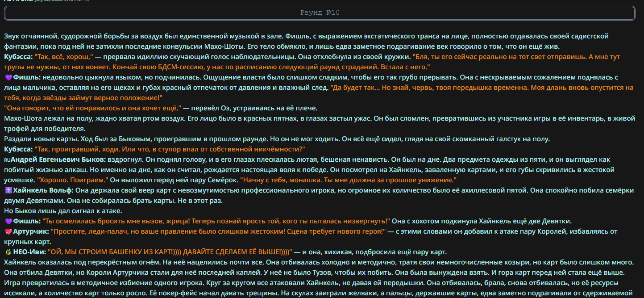The height and width of the screenshot is (298, 644).
Task: Click the speaker name "Андрей Евгеньевич Быков:"
Action: pos(58,159)
